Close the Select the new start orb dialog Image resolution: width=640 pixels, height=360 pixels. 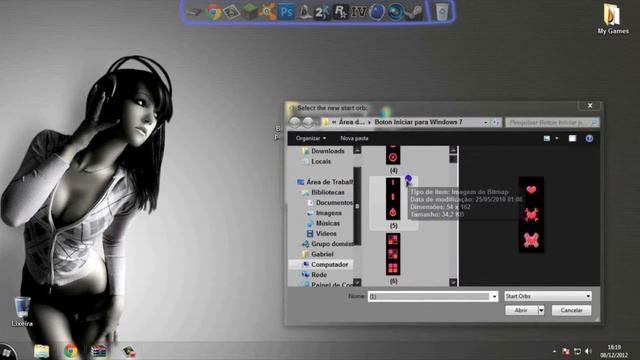[x=590, y=106]
